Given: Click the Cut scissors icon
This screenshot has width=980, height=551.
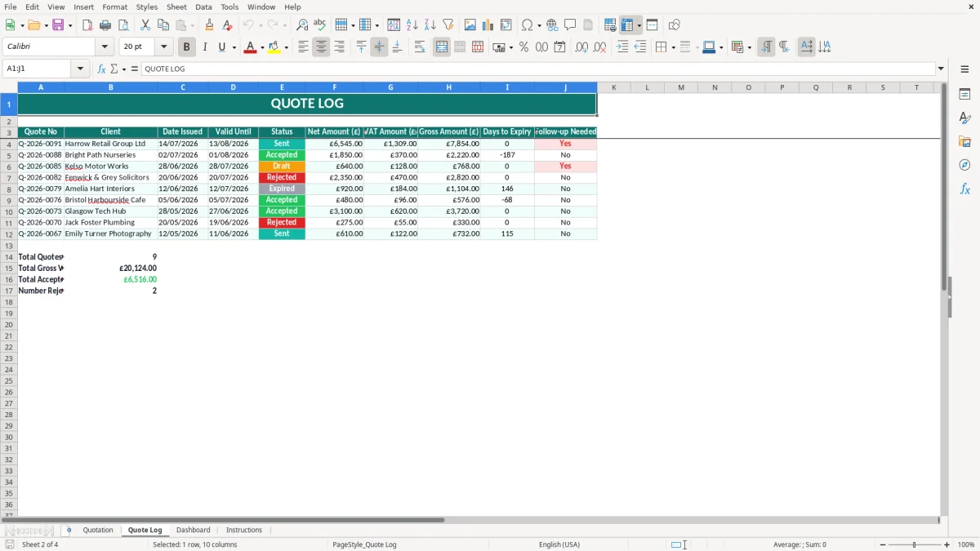Looking at the screenshot, I should point(145,25).
